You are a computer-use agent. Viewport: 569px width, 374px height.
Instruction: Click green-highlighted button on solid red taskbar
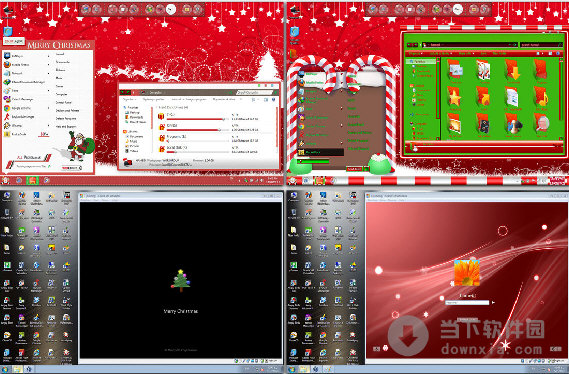32,180
